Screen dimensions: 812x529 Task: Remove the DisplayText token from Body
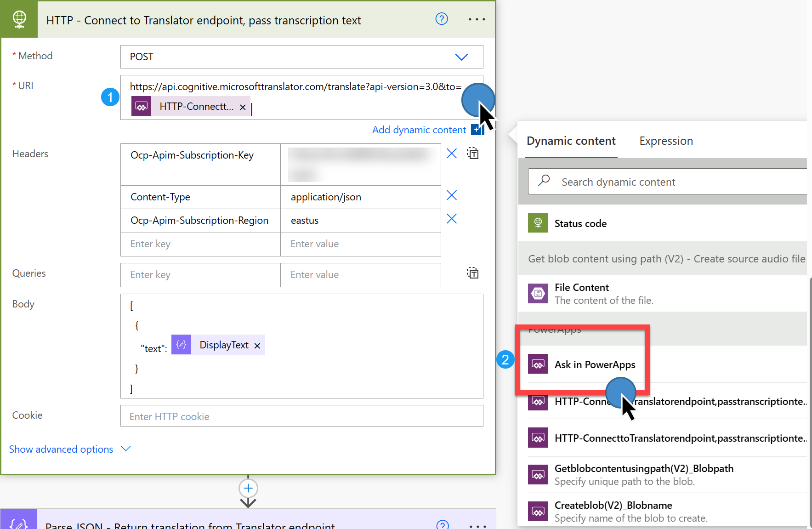click(x=257, y=345)
